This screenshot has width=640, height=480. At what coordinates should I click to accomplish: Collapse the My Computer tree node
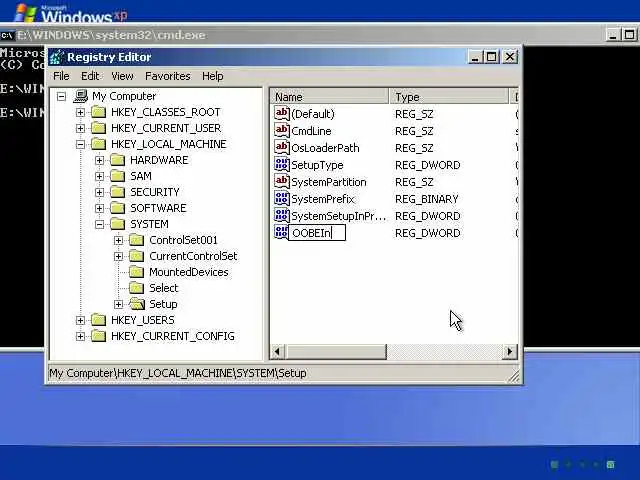[61, 96]
